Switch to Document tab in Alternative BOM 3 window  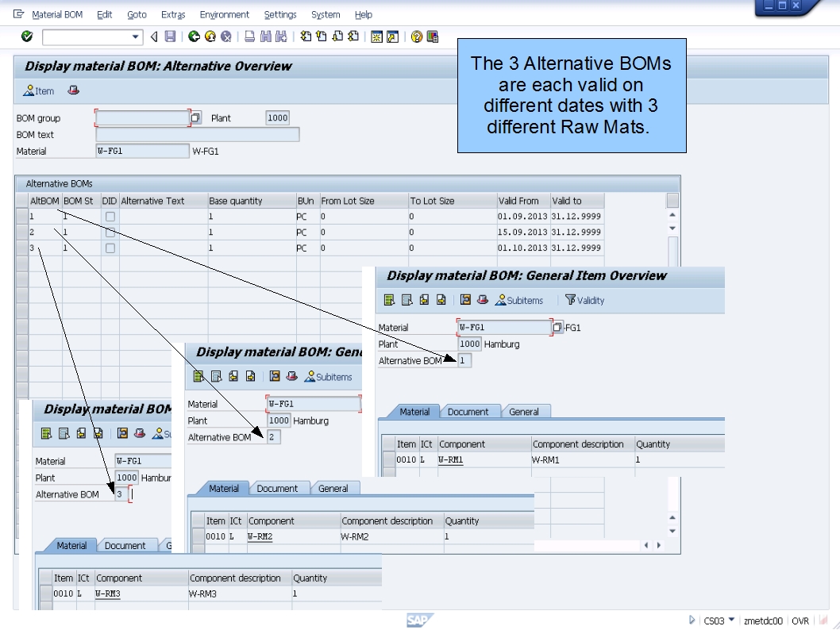pos(125,545)
